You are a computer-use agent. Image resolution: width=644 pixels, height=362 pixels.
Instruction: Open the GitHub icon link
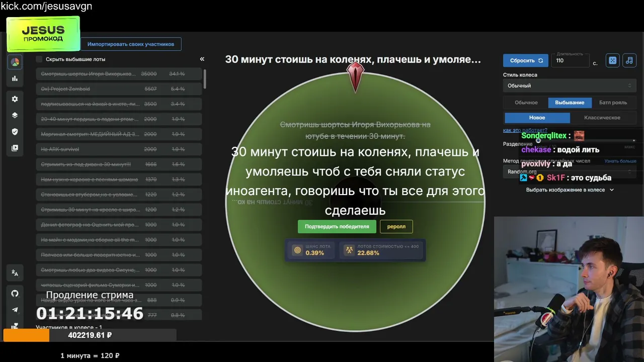tap(15, 294)
